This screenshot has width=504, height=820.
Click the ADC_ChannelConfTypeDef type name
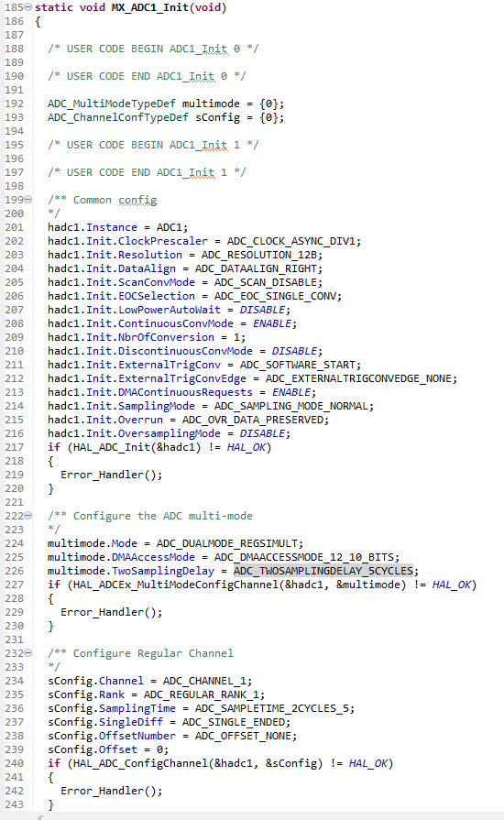pyautogui.click(x=118, y=117)
